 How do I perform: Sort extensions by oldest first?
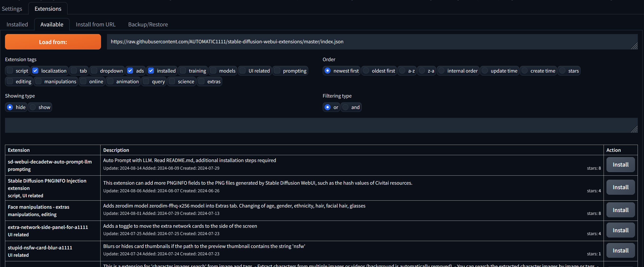click(x=366, y=71)
